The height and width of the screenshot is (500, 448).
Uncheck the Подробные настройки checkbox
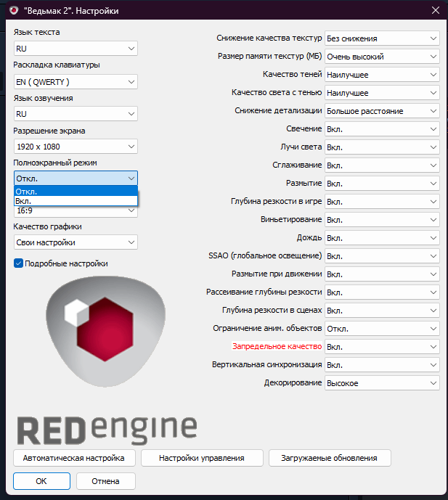pos(18,263)
